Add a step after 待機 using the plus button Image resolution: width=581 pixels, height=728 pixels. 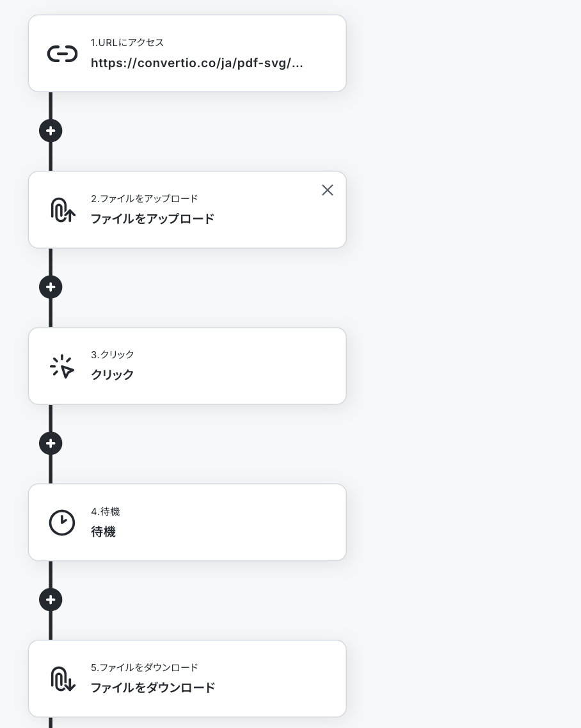pos(51,600)
